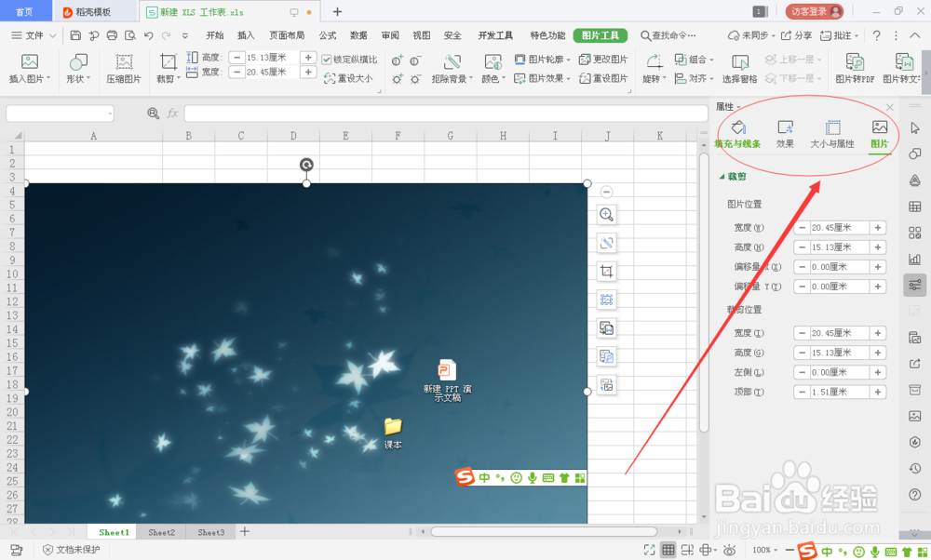Screen dimensions: 931x560
Task: Switch to Sheet2 tab
Action: (x=161, y=532)
